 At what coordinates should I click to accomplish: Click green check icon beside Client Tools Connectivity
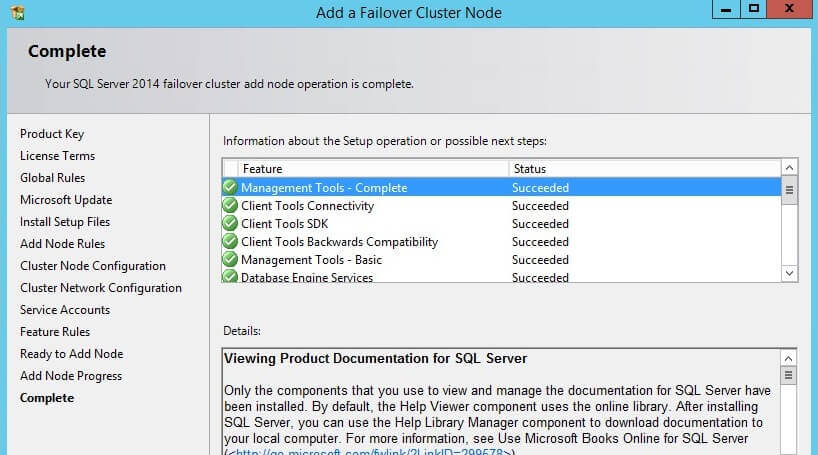pos(230,205)
